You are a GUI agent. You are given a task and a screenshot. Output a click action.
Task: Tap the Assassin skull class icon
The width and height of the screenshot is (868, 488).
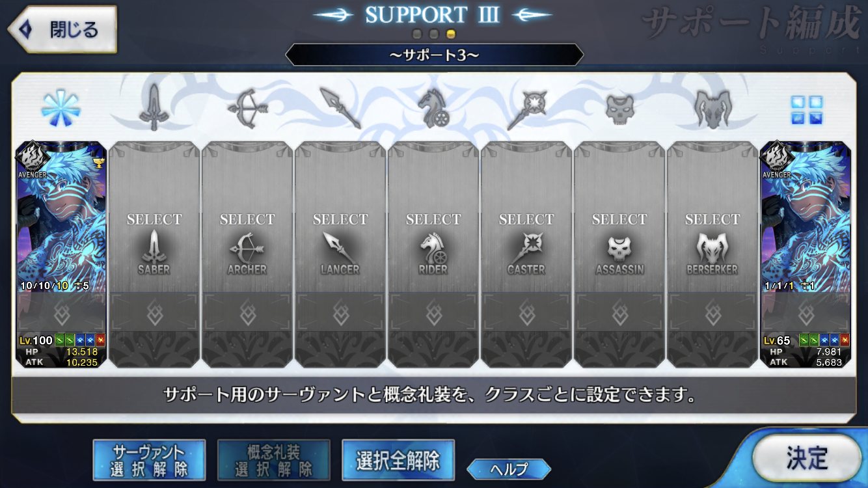click(x=619, y=109)
